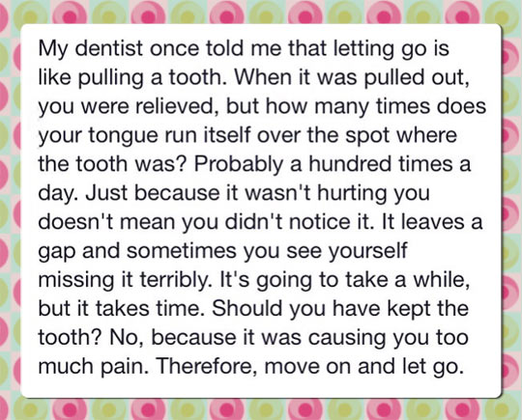
Task: Select the word "yourself" in the quote
Action: [x=367, y=251]
